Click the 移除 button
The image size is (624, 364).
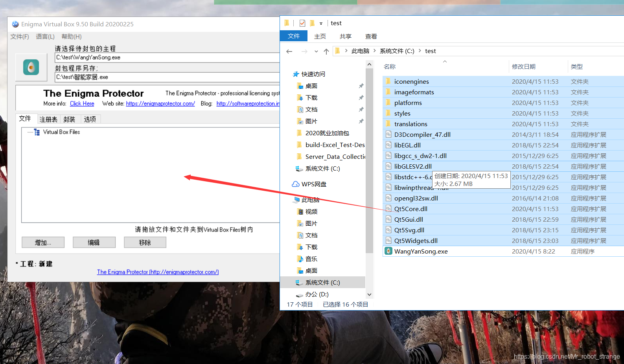click(x=145, y=243)
